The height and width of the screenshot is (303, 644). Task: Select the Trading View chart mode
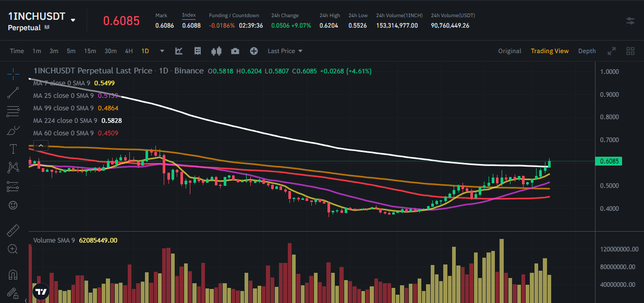click(550, 51)
